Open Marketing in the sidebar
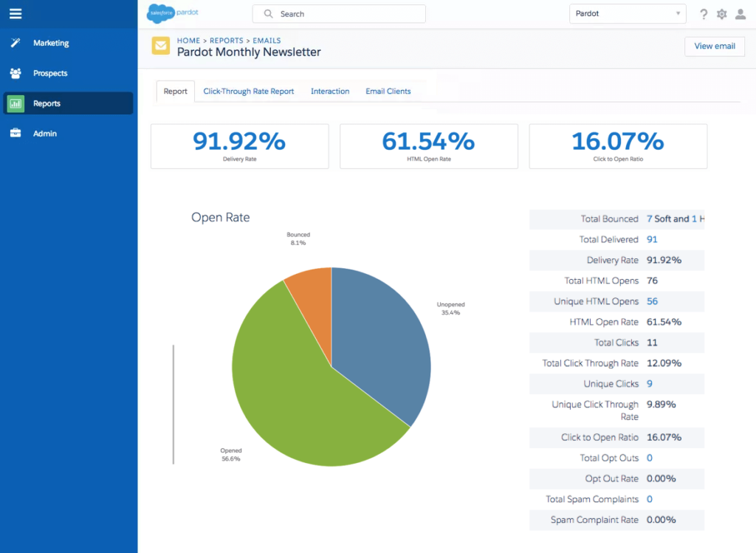 (x=69, y=43)
